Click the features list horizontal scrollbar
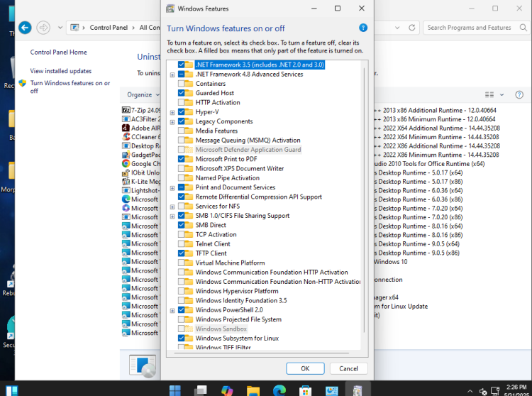Screen dimensions: 532x396 (261, 353)
